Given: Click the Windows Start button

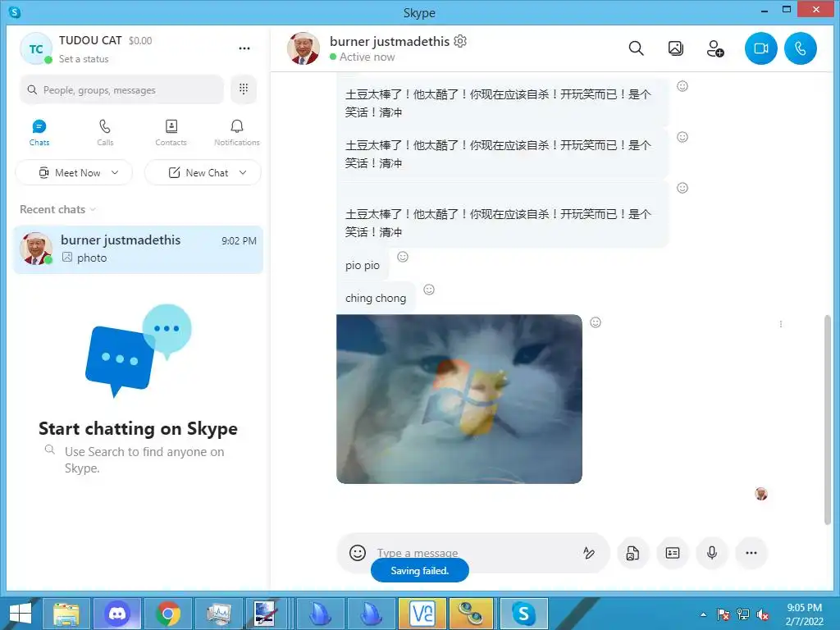Looking at the screenshot, I should [21, 614].
